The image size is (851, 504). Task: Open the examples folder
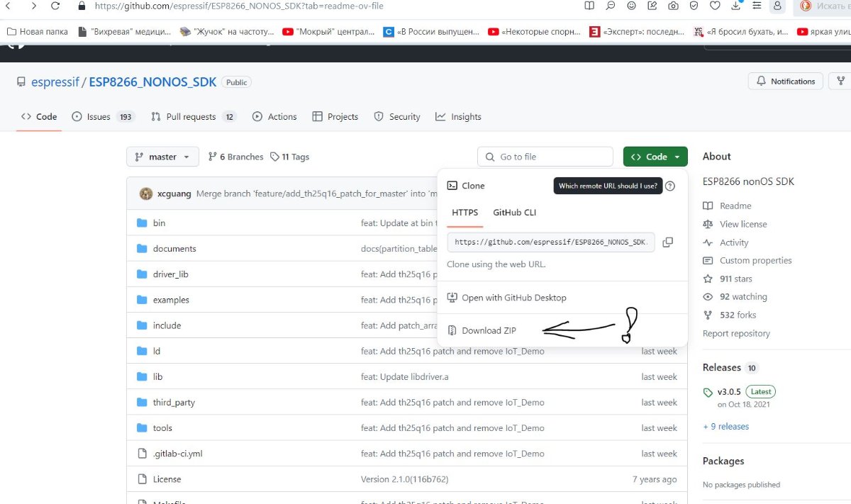click(171, 300)
